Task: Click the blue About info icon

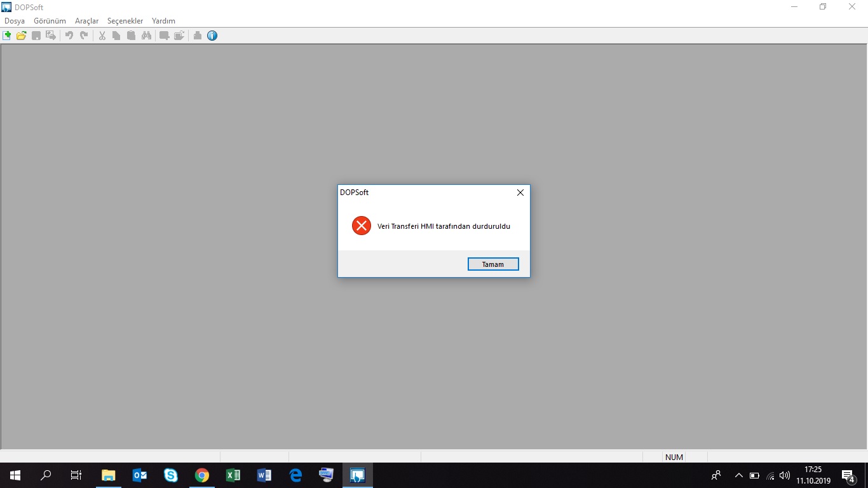Action: coord(212,36)
